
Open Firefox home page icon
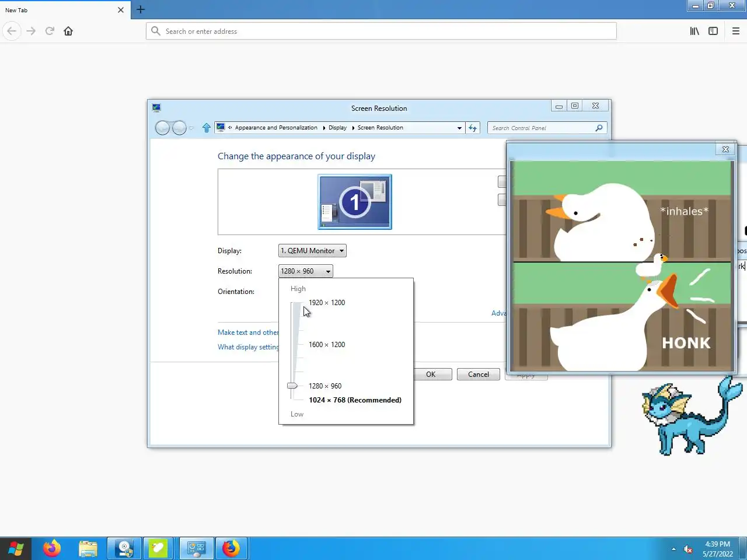coord(68,31)
